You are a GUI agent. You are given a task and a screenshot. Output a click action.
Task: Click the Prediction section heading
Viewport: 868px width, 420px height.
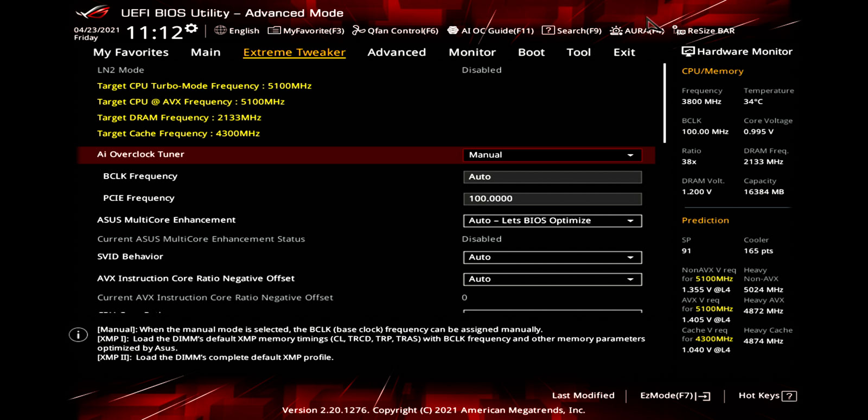pos(705,220)
